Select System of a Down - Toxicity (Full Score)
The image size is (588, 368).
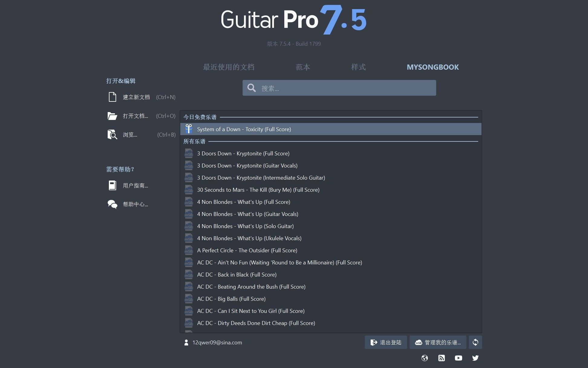331,129
